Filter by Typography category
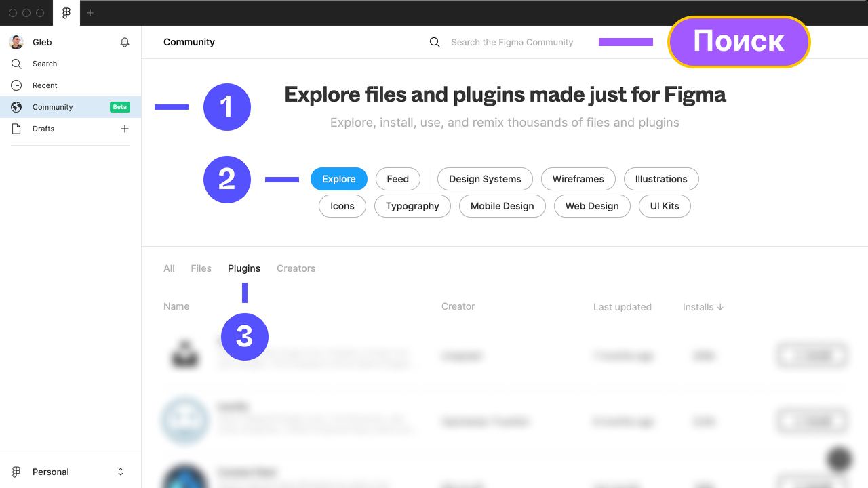The width and height of the screenshot is (868, 488). (x=412, y=206)
